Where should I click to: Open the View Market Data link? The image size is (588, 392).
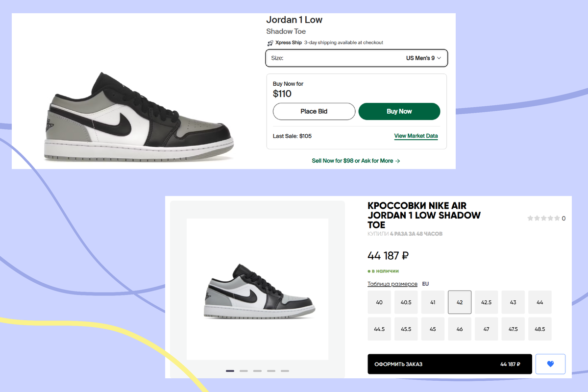(416, 136)
